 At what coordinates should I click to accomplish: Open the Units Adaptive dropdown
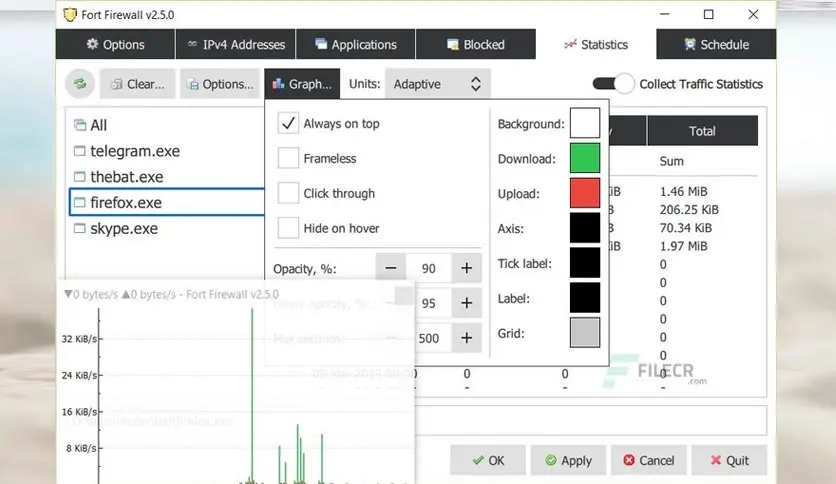[437, 84]
